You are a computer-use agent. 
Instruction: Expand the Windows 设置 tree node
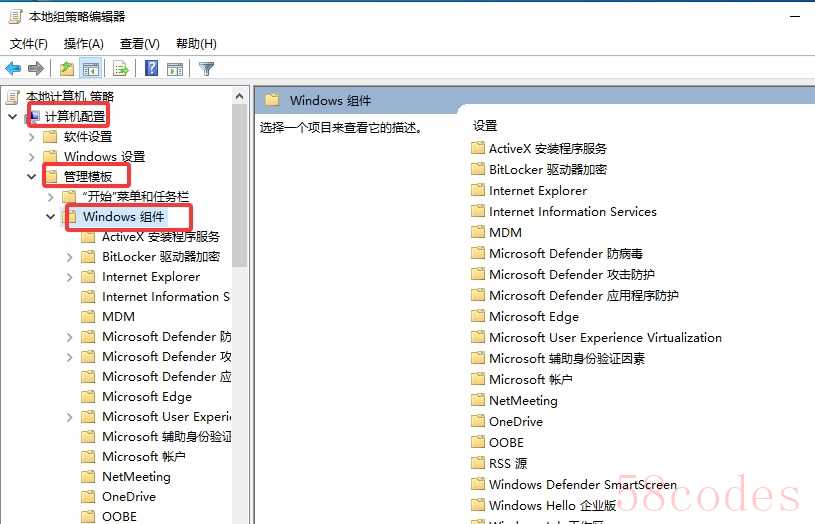click(32, 156)
